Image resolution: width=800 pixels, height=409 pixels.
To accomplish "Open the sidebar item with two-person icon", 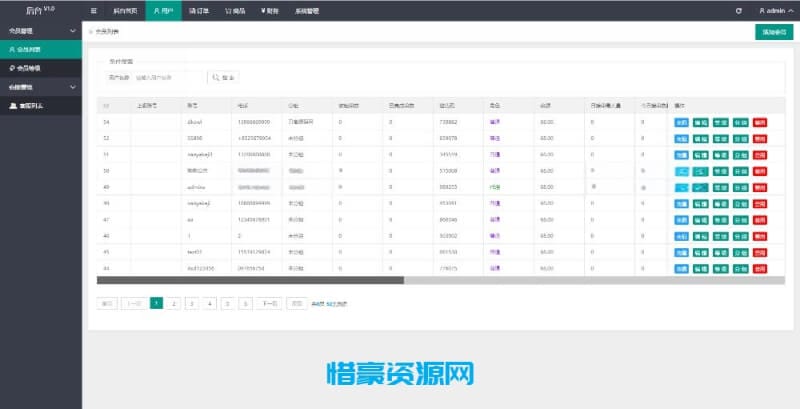I will pyautogui.click(x=41, y=106).
